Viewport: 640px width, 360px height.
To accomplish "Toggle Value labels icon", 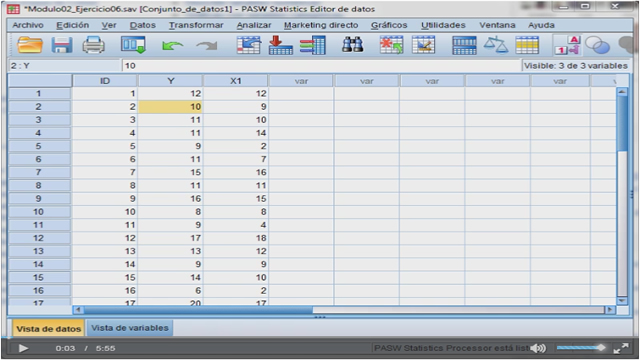I will [567, 45].
